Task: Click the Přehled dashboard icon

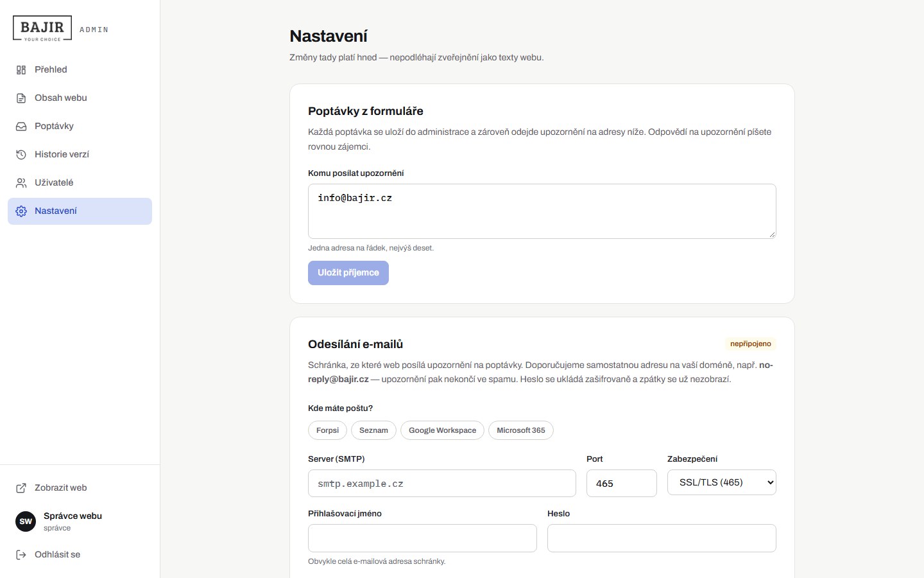Action: point(21,70)
